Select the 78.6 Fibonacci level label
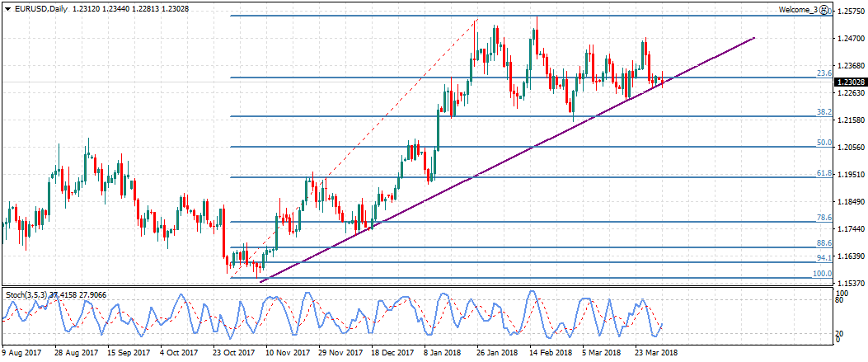868x362 pixels. [822, 217]
